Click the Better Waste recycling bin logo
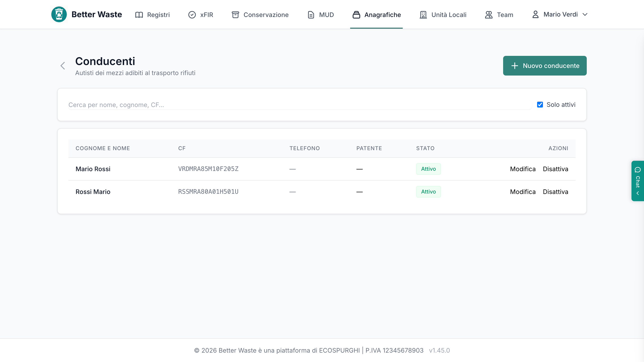Image resolution: width=644 pixels, height=362 pixels. 59,14
